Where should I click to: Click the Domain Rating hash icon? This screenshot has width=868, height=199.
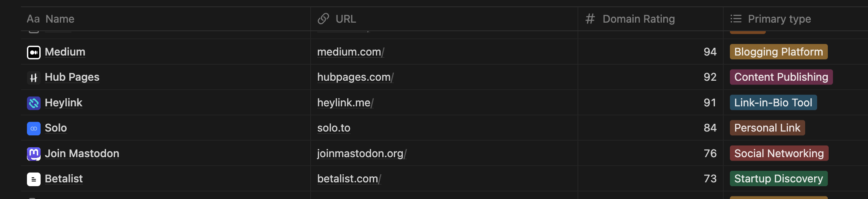click(x=590, y=19)
